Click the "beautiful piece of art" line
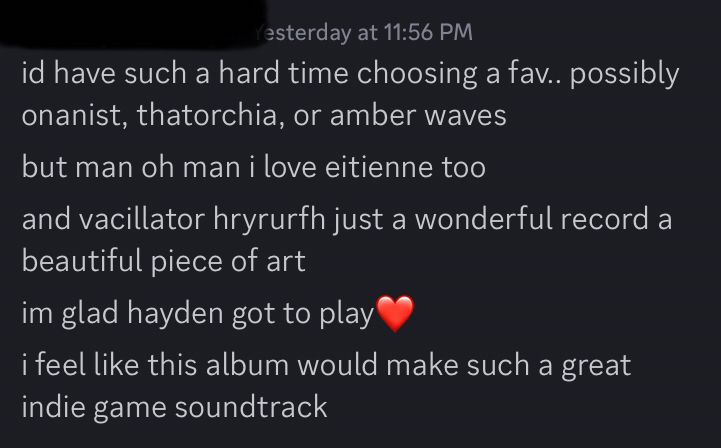 click(x=164, y=261)
